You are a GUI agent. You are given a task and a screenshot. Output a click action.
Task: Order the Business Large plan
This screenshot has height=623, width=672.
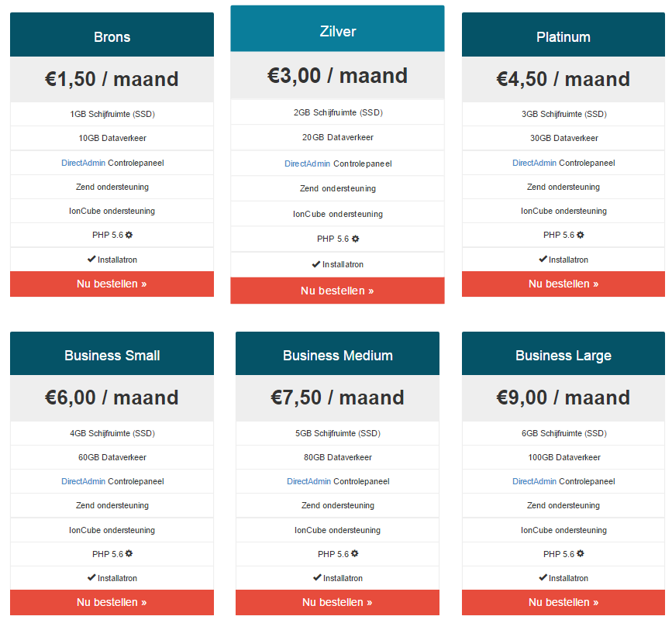click(563, 602)
